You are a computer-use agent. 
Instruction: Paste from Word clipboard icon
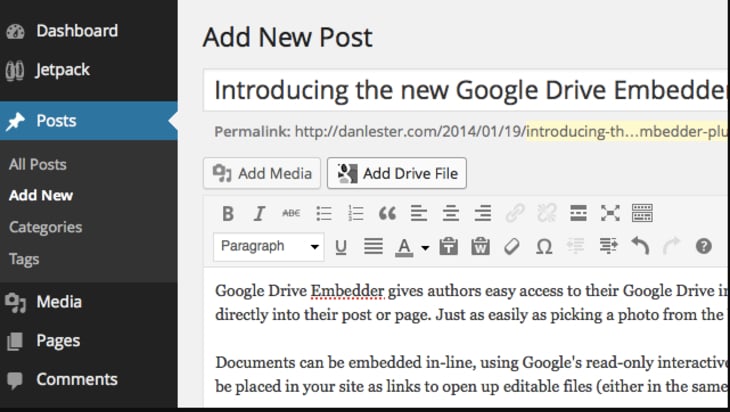pos(480,246)
